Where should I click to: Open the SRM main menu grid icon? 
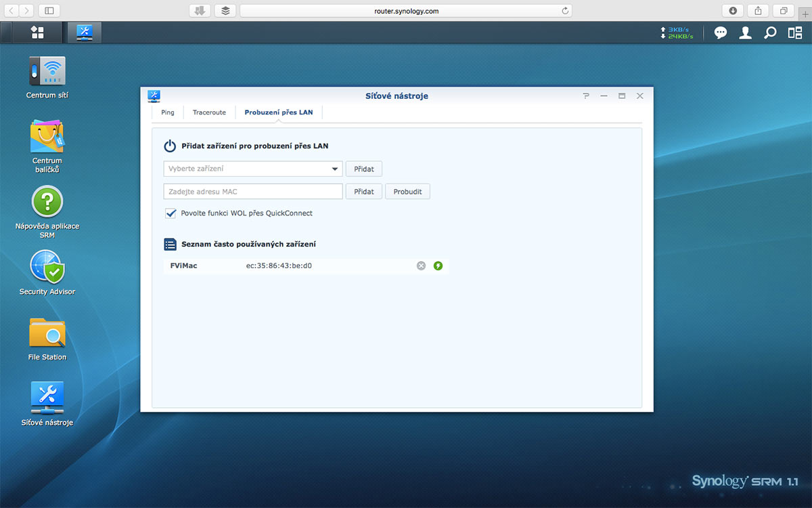click(37, 33)
